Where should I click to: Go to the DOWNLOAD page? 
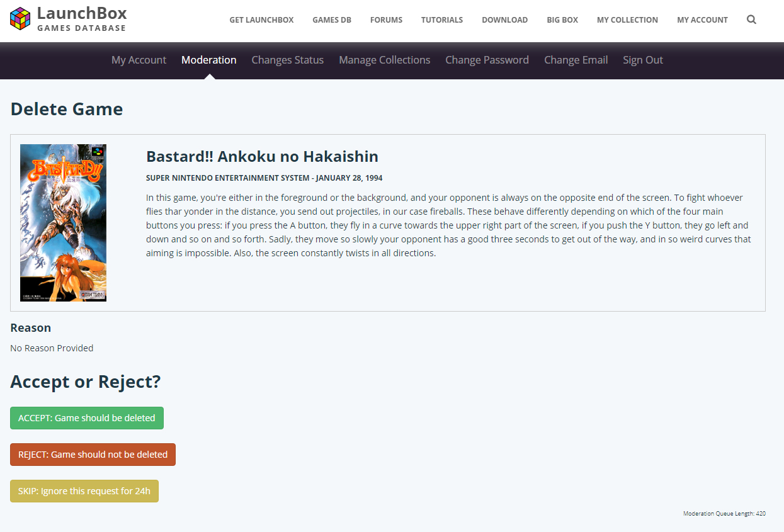pos(504,20)
